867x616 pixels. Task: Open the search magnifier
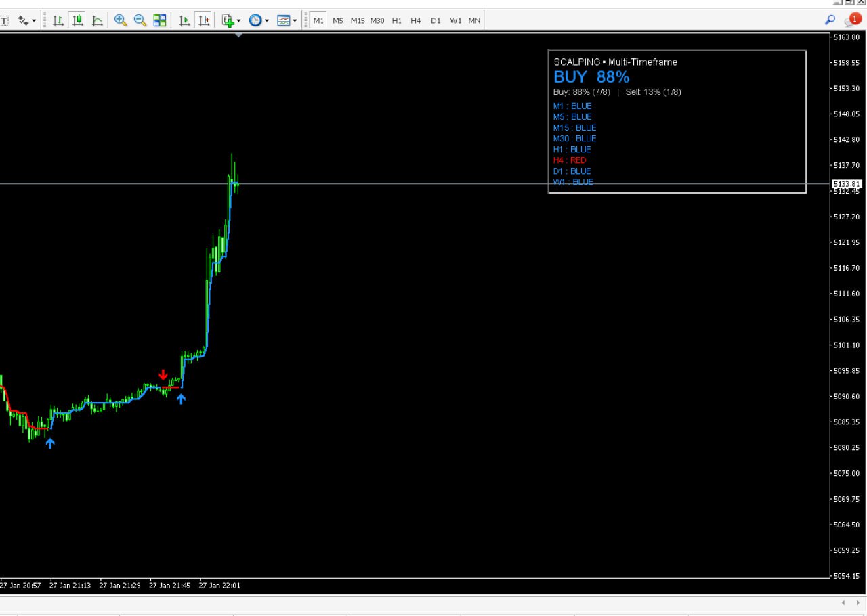830,20
